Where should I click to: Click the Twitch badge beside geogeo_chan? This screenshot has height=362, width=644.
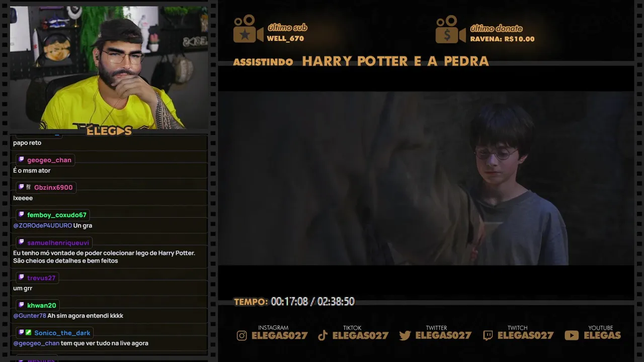click(x=21, y=159)
